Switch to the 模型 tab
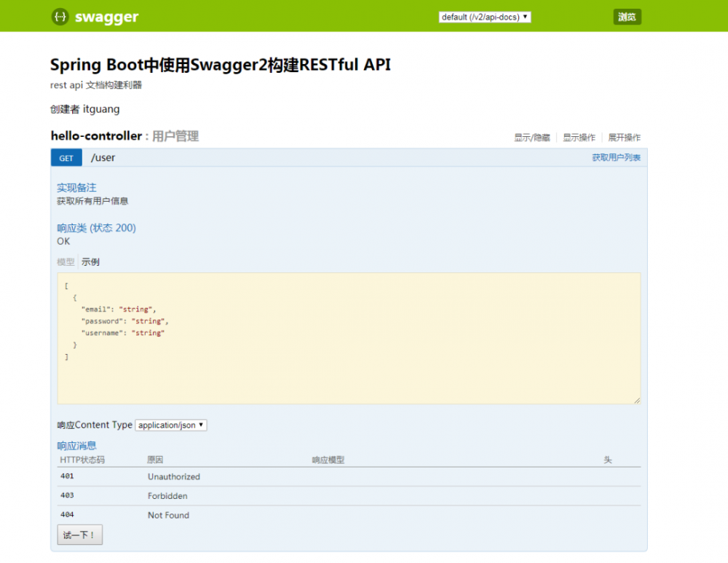Image resolution: width=728 pixels, height=563 pixels. 65,261
